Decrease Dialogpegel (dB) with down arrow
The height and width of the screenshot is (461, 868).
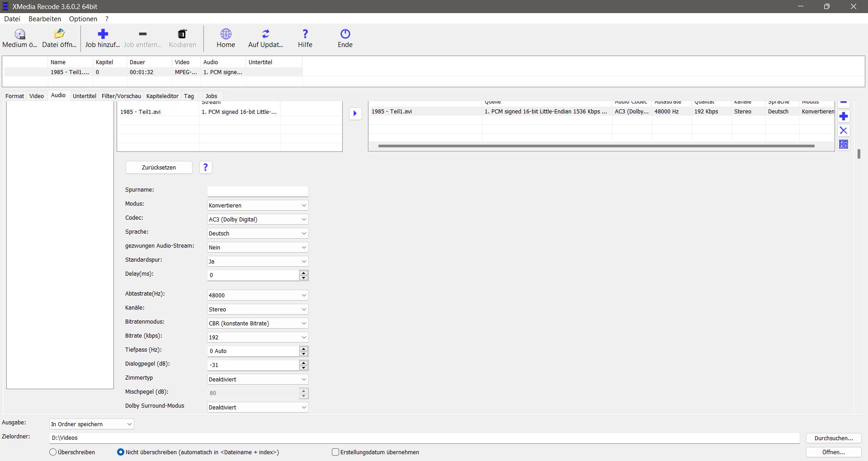coord(304,367)
